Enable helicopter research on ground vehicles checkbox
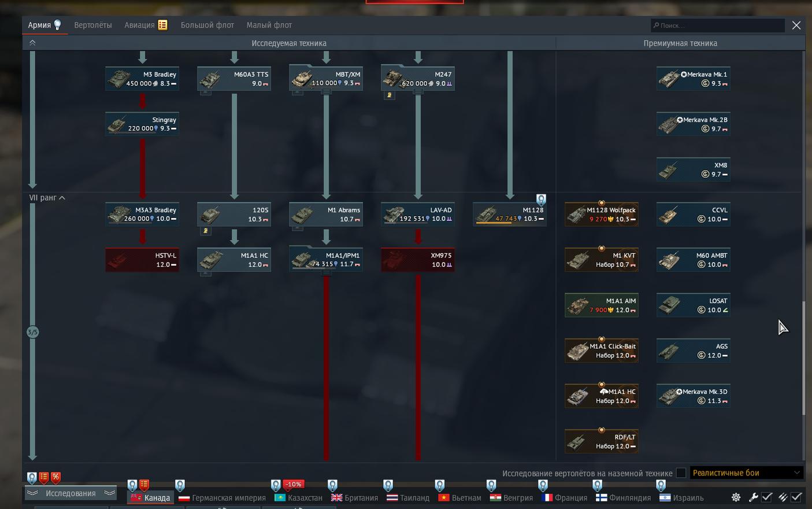Image resolution: width=812 pixels, height=509 pixels. click(681, 473)
